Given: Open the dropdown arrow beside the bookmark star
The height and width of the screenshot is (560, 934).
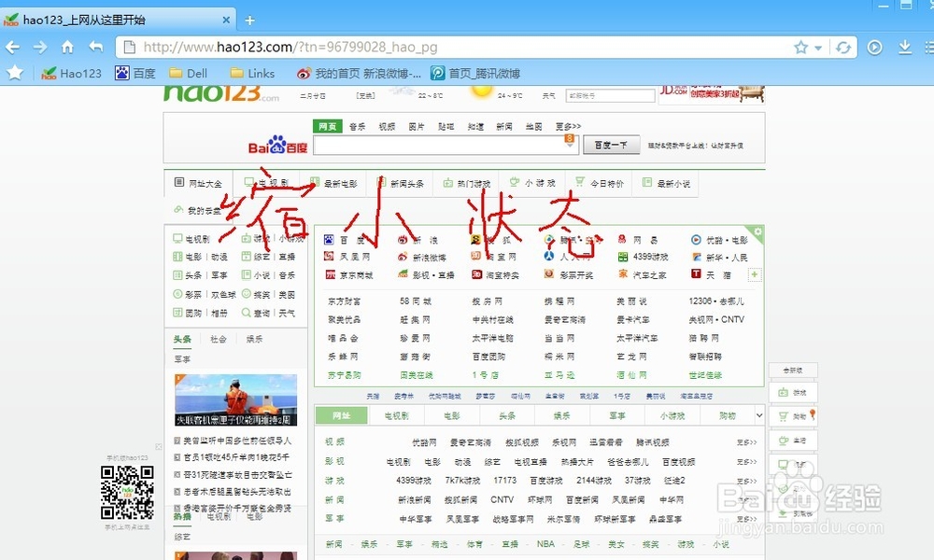Looking at the screenshot, I should coord(818,48).
